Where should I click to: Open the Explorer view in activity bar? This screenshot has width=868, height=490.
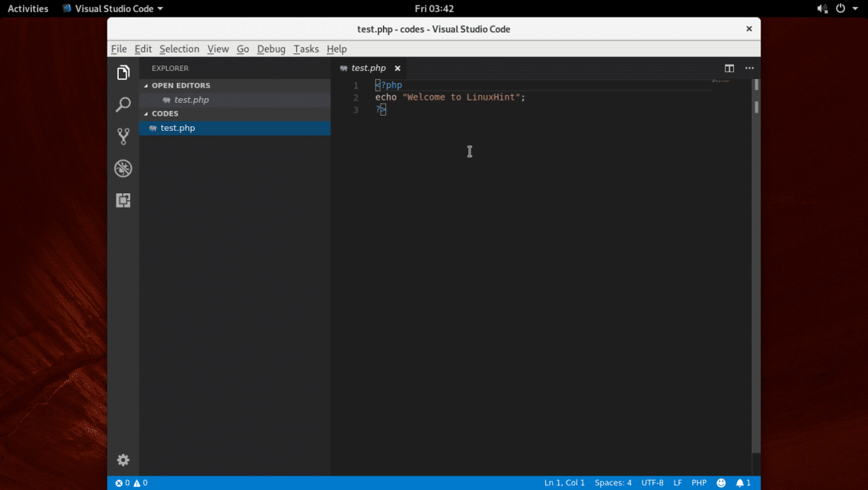coord(123,72)
